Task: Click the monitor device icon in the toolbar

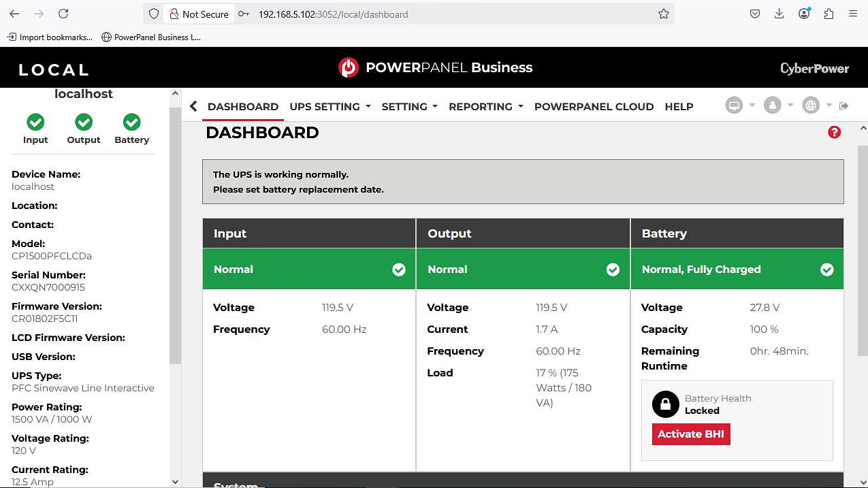Action: pyautogui.click(x=734, y=105)
